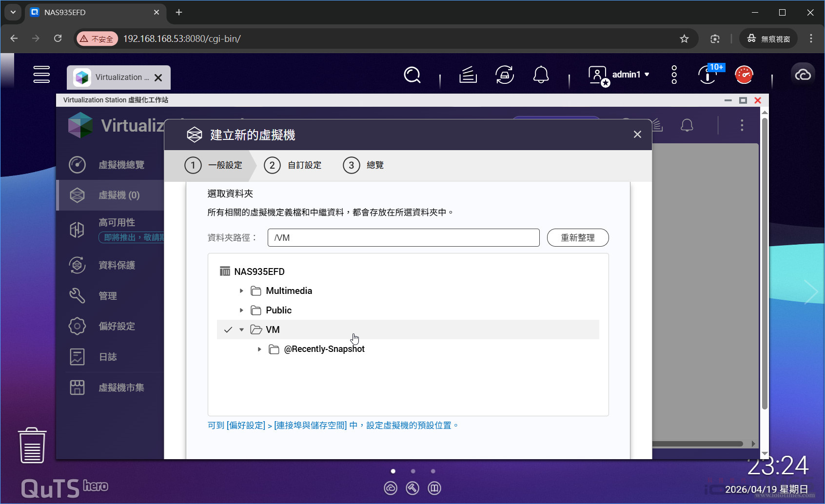Open the resource monitor dashboard gauge icon
The width and height of the screenshot is (825, 504).
click(744, 75)
